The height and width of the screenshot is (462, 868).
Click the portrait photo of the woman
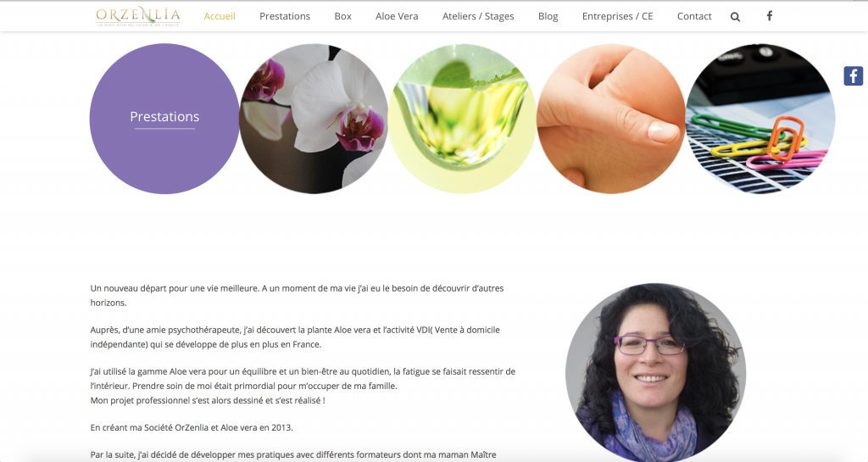pos(656,372)
